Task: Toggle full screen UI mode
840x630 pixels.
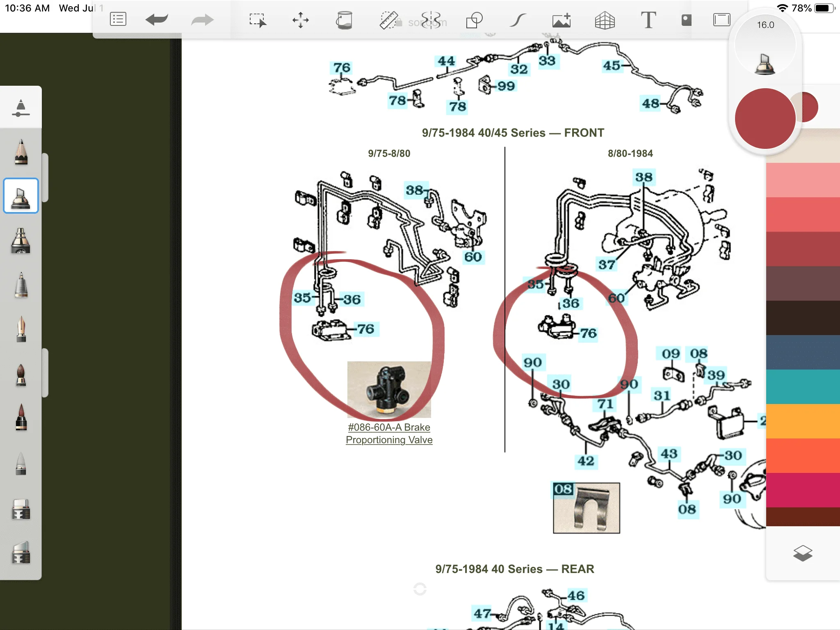Action: [x=721, y=20]
